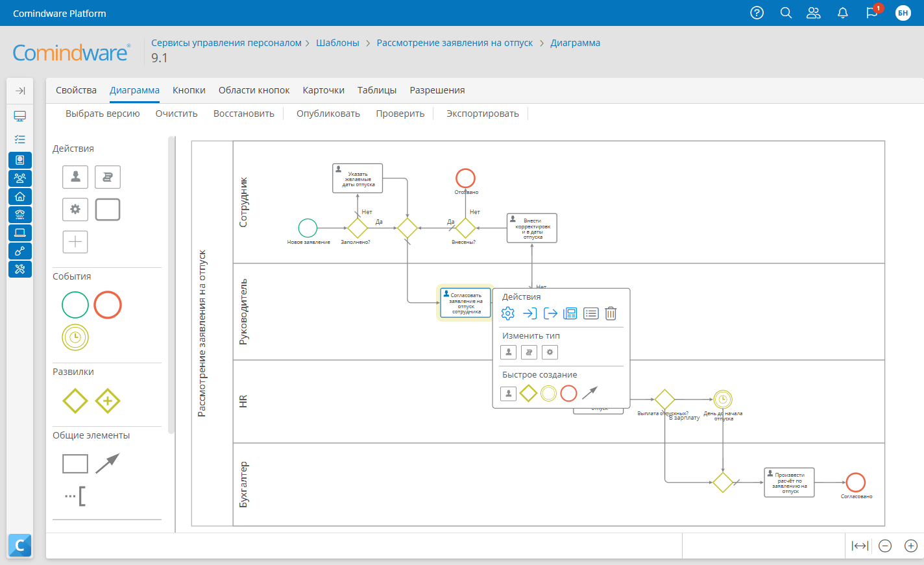Go to Шаблоны breadcrumb link

337,43
